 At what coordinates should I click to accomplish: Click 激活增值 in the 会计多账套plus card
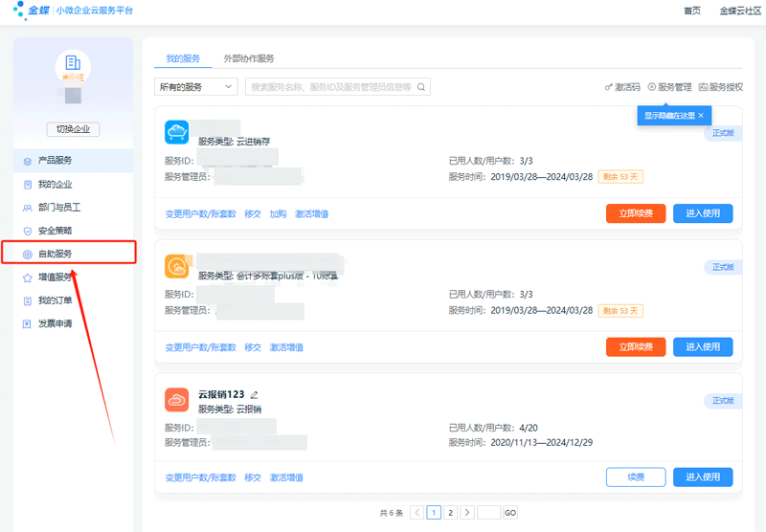(x=286, y=347)
